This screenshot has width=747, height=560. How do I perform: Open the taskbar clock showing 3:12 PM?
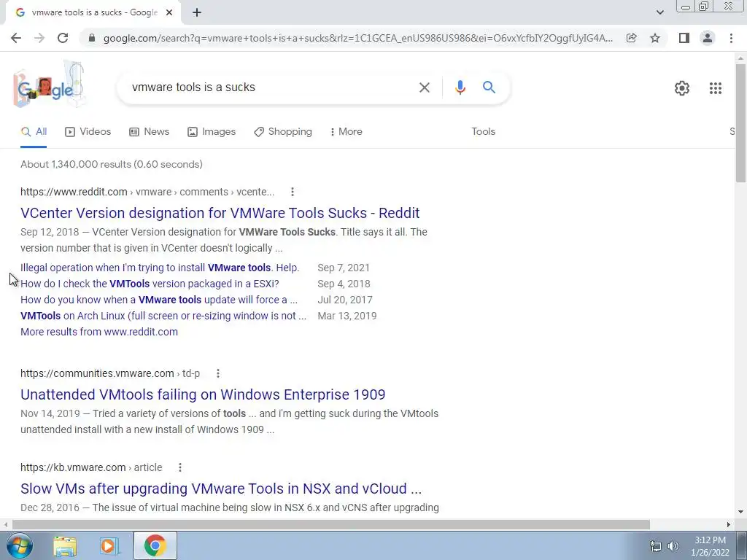710,546
